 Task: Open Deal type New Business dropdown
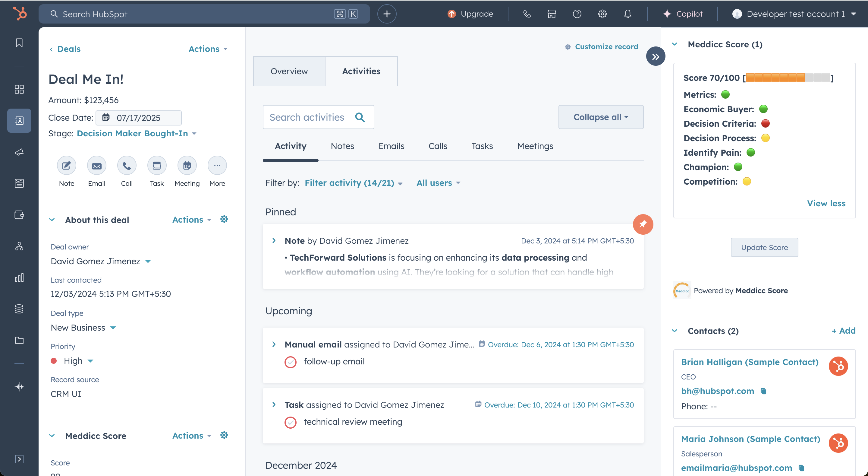pos(83,328)
